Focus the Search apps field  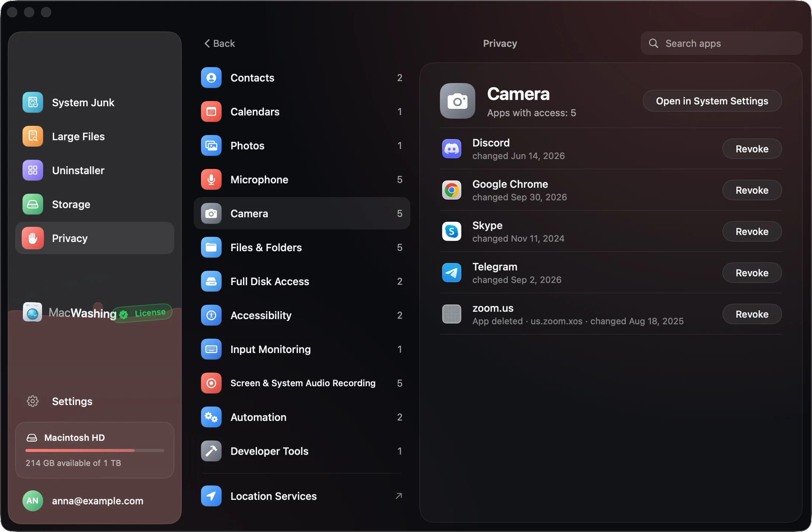[x=721, y=43]
